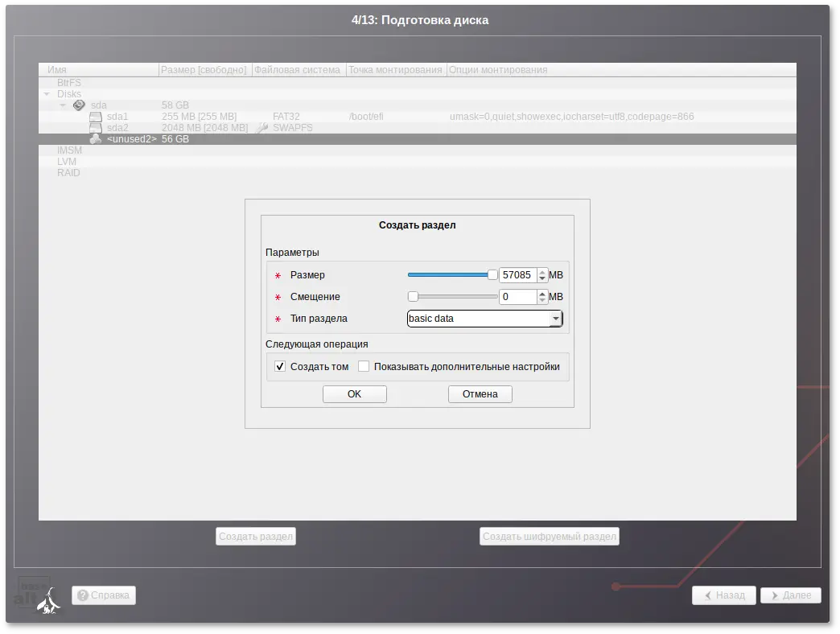Increase Размер value with up arrow
Screen dimensions: 840x634
[x=542, y=271]
